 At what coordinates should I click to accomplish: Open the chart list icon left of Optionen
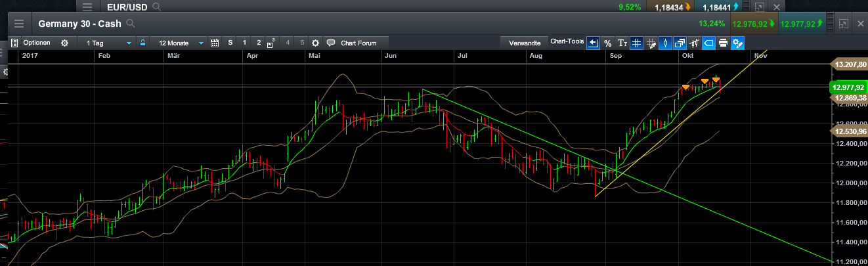coord(14,43)
